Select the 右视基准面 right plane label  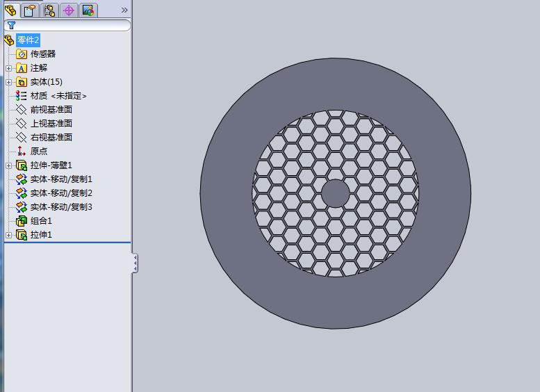[51, 137]
